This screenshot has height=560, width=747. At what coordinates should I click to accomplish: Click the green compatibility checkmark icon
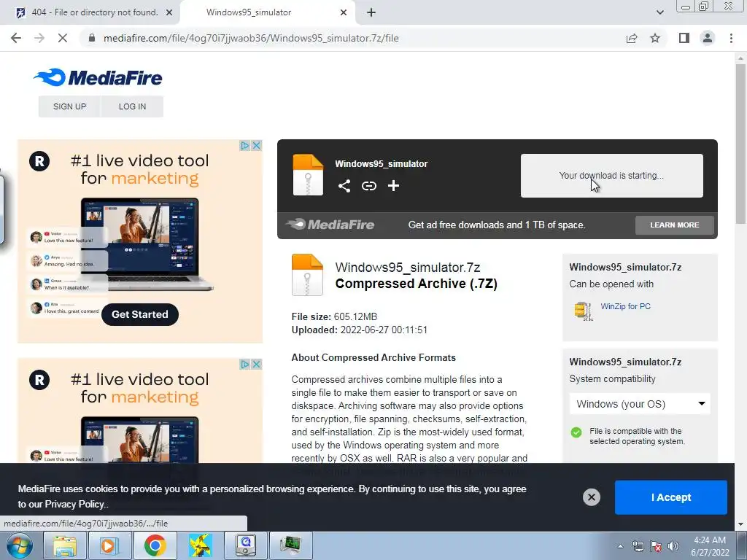(576, 432)
